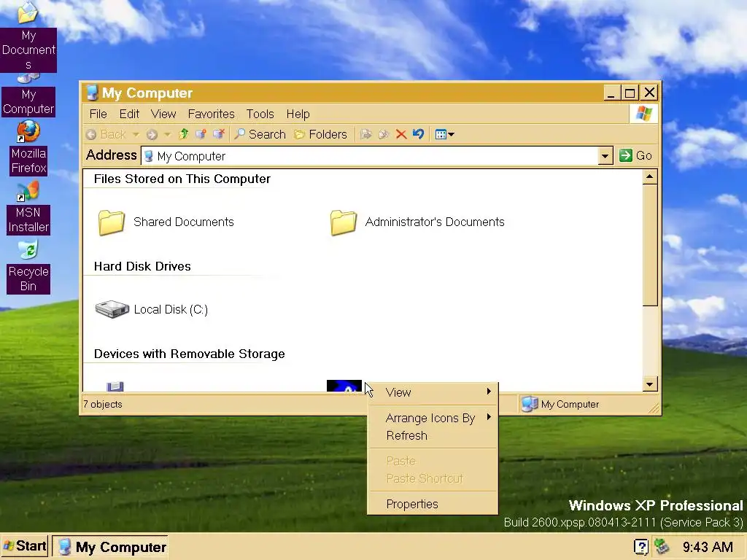Toggle the Folders pane in toolbar
The height and width of the screenshot is (560, 747).
[x=321, y=135]
